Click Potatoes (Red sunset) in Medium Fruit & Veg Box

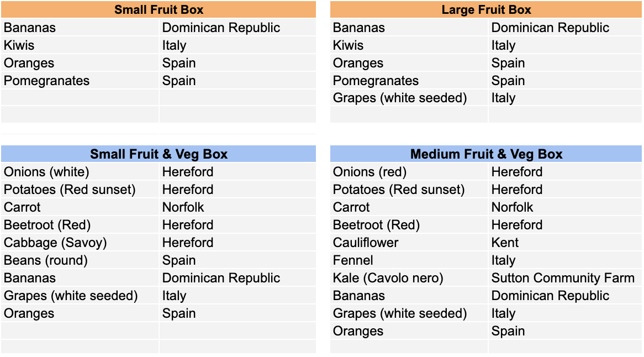coord(409,190)
